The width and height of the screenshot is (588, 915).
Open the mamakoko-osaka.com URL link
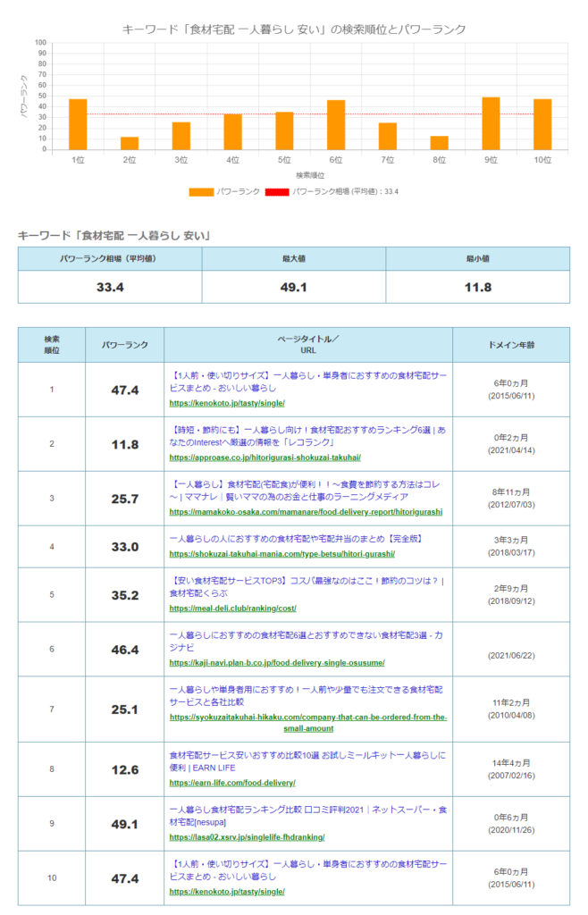306,512
